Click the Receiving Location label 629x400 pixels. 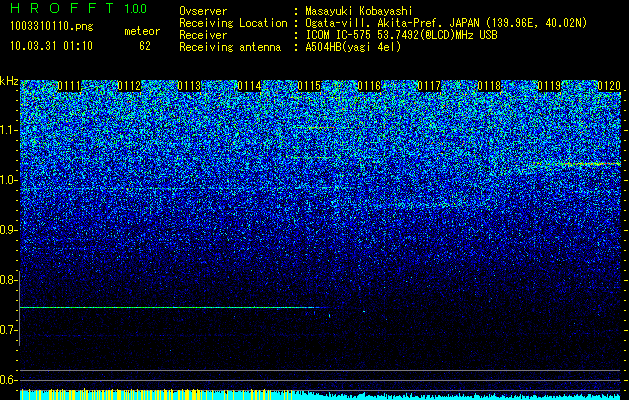tap(233, 23)
